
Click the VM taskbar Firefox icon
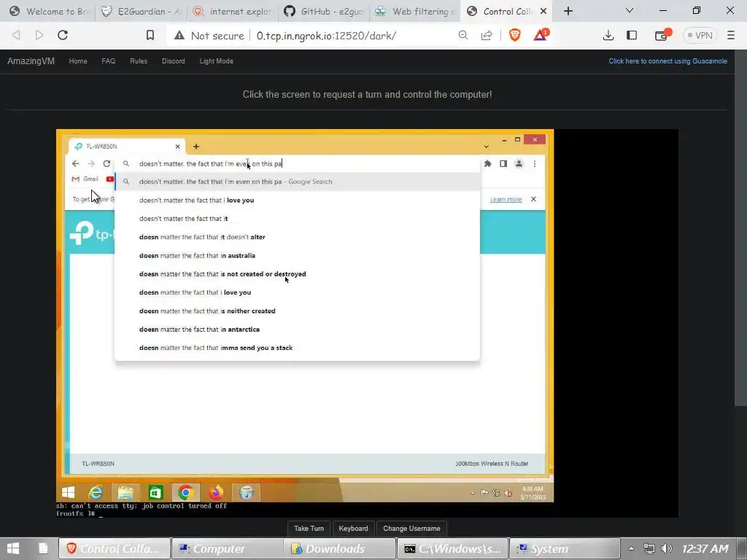pyautogui.click(x=216, y=492)
